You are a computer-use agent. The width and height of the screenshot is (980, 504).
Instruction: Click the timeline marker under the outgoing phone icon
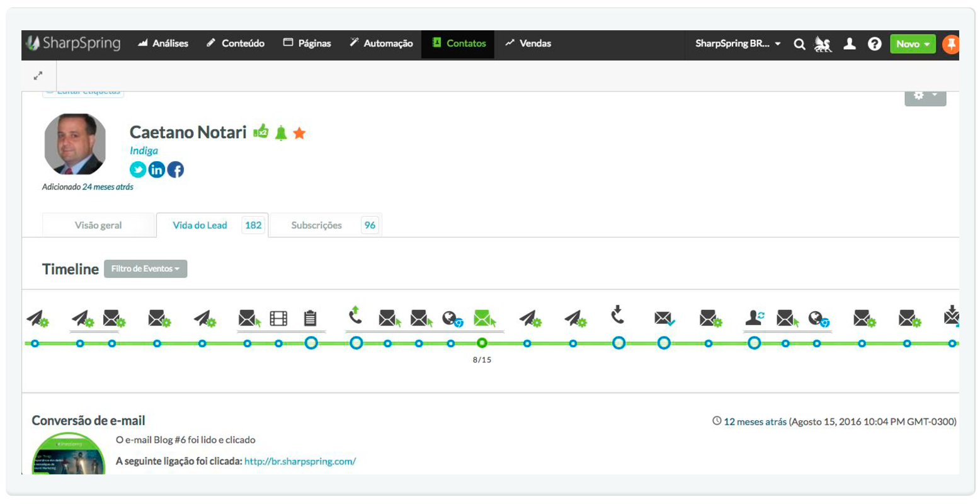(356, 343)
